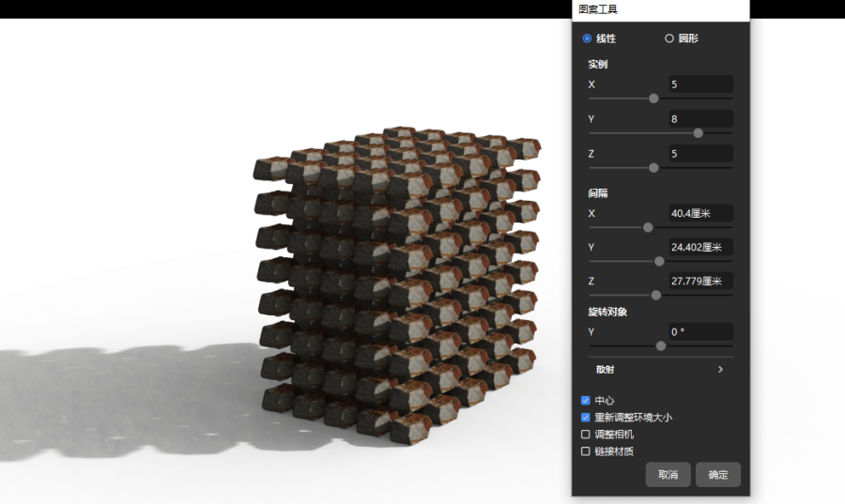This screenshot has width=845, height=504.
Task: Click the 间隔 Z field showing 27.779厘米
Action: point(699,281)
